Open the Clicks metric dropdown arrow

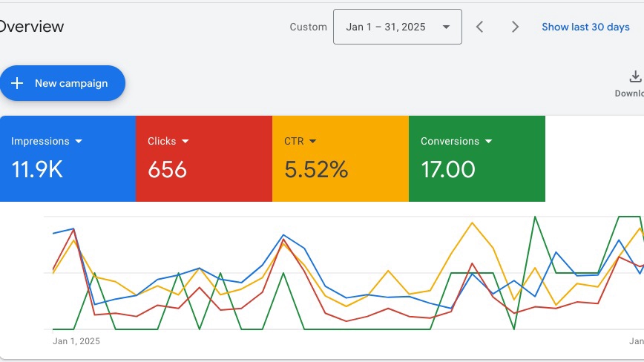185,141
